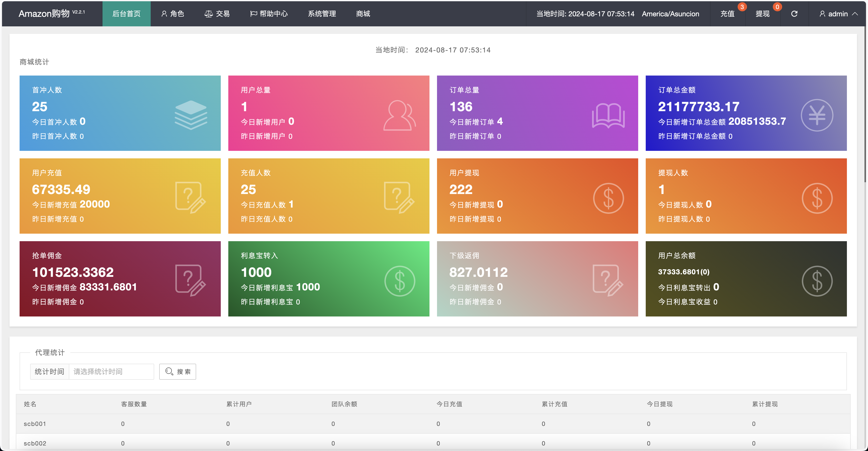Screen dimensions: 868x451
Task: Click the dollar icon on 利息宝转入 card
Action: 400,281
